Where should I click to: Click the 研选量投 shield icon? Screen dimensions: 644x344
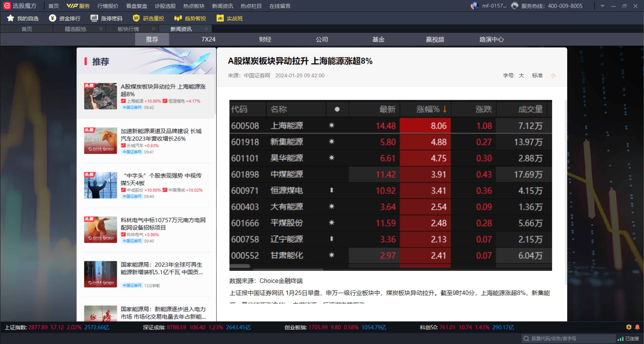[x=136, y=18]
